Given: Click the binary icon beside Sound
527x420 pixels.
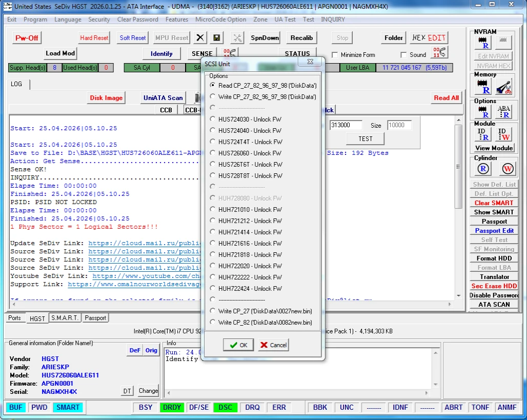Looking at the screenshot, I should point(439,53).
